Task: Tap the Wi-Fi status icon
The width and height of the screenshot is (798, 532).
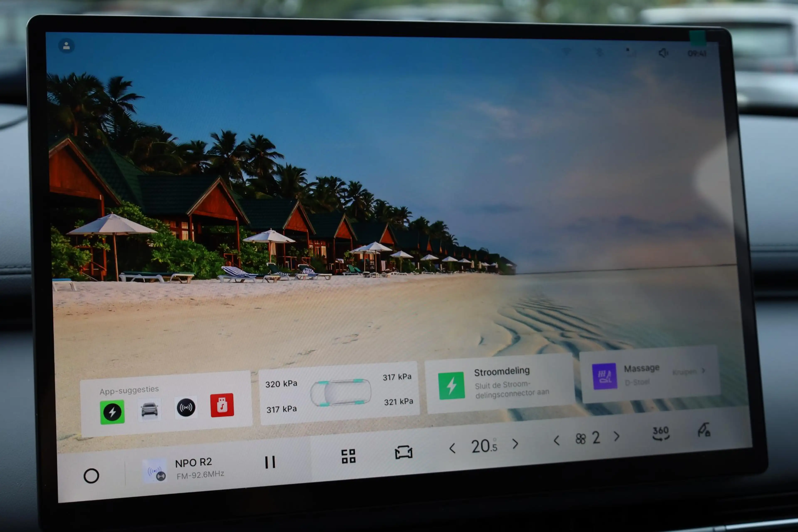Action: [566, 52]
